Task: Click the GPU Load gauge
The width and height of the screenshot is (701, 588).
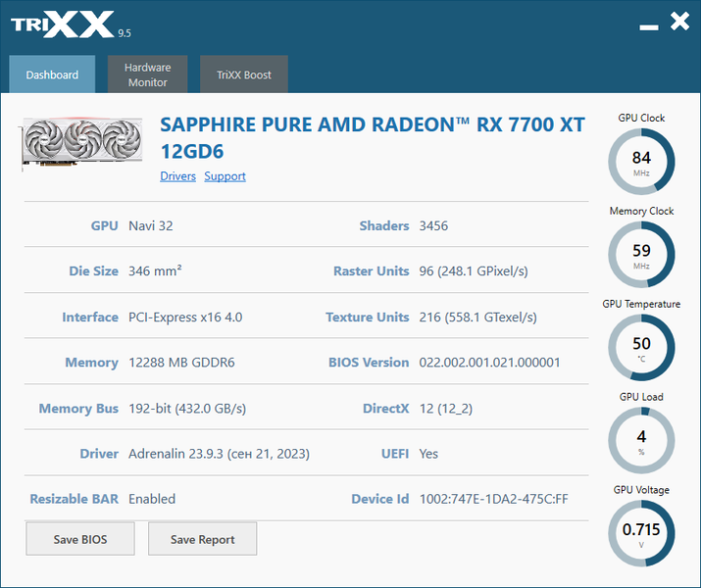Action: (x=641, y=440)
